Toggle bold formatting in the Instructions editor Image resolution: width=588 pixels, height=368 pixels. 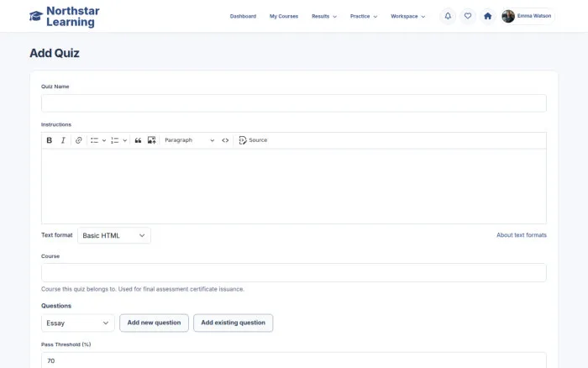click(x=49, y=140)
